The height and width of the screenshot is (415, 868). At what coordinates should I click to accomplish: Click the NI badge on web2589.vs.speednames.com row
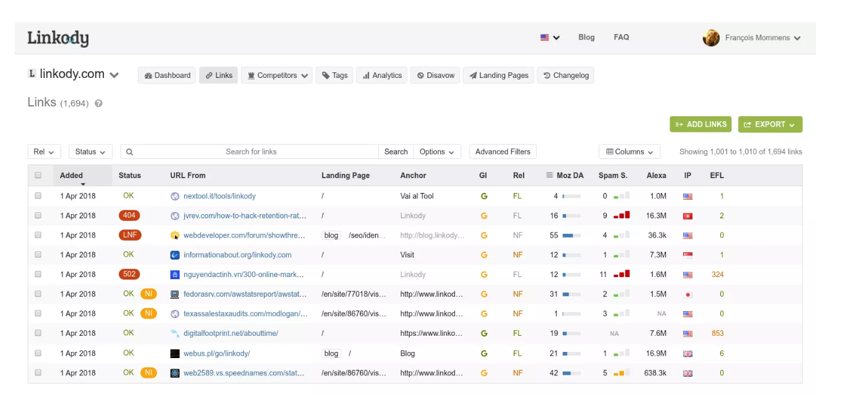tap(148, 372)
